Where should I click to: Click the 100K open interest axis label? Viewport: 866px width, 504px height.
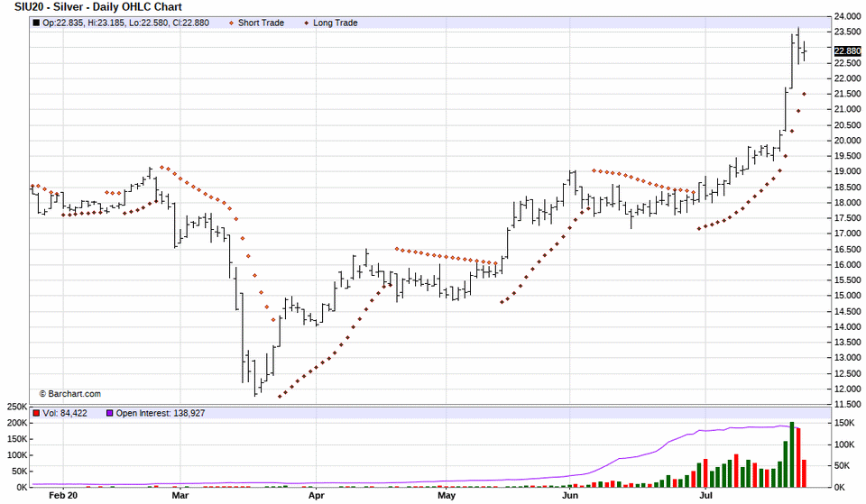844,444
